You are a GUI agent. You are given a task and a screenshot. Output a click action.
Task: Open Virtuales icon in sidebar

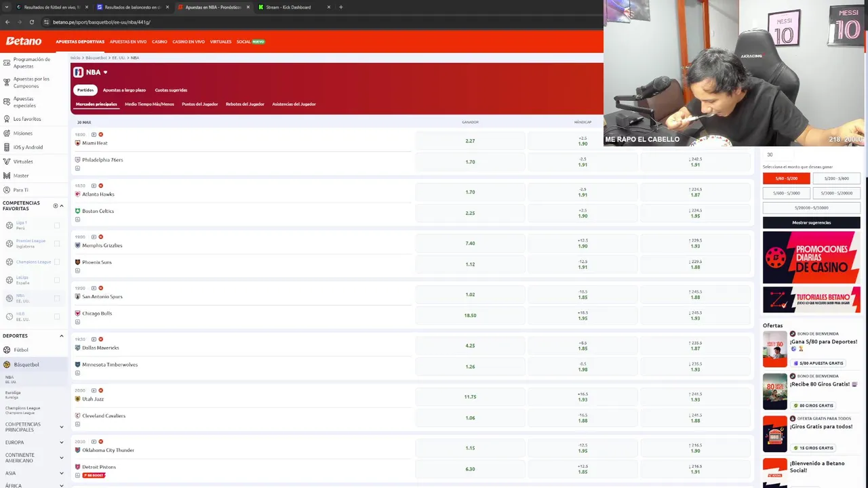click(7, 161)
